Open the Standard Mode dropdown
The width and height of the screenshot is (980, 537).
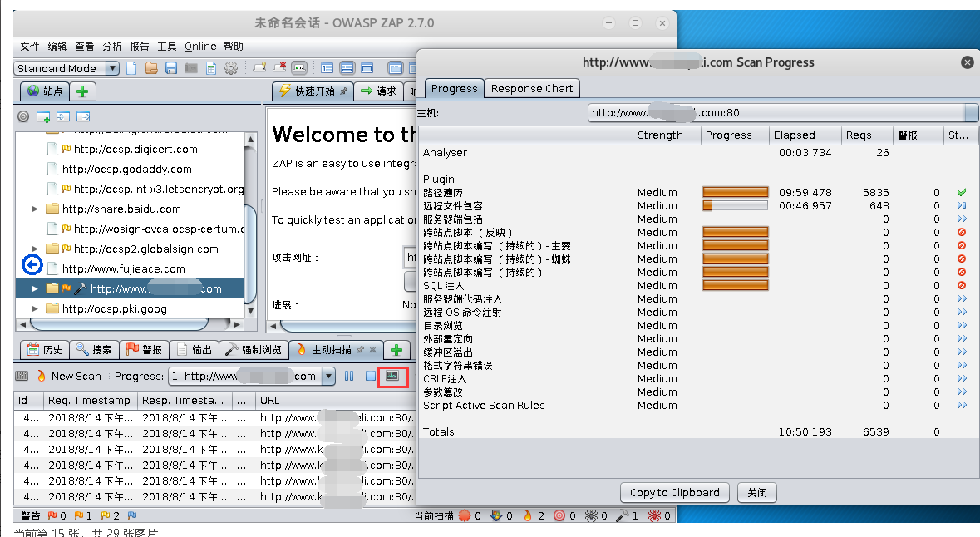pos(66,68)
